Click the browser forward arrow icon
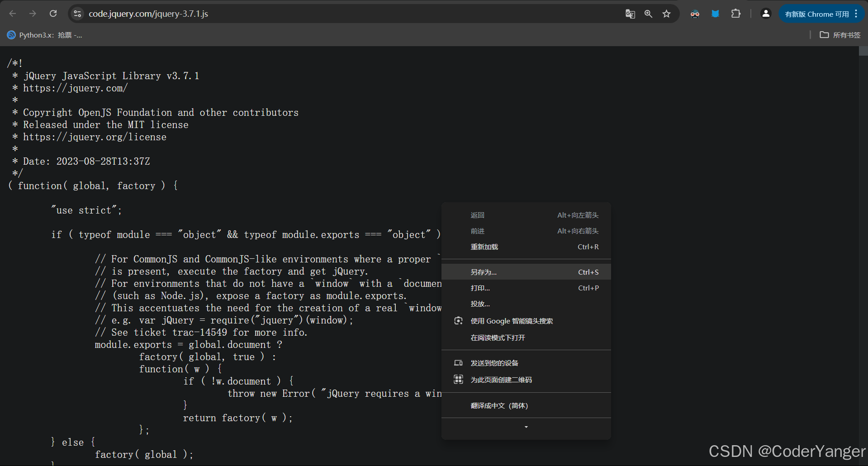The width and height of the screenshot is (868, 466). click(33, 14)
